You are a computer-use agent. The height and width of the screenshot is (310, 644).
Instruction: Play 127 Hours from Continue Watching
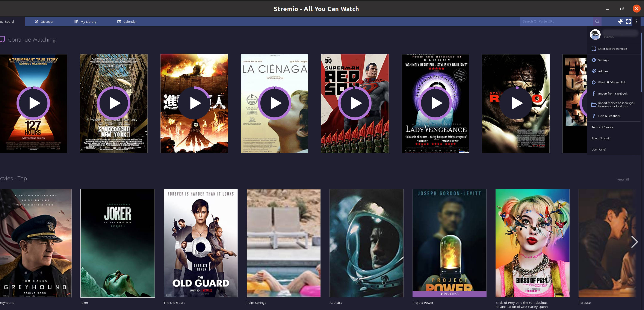pyautogui.click(x=33, y=103)
